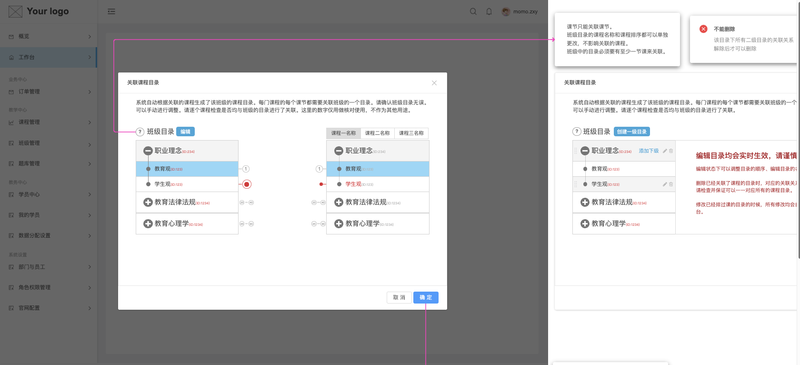Click the 不能删除 notification title
Viewport: 800px width, 365px height.
click(x=724, y=29)
